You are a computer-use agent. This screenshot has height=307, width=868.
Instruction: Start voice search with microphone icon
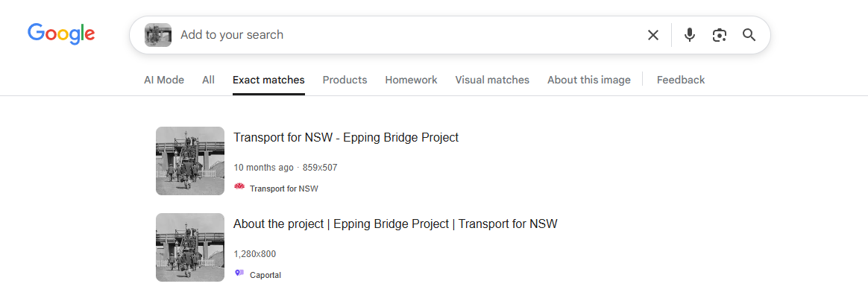(x=690, y=35)
